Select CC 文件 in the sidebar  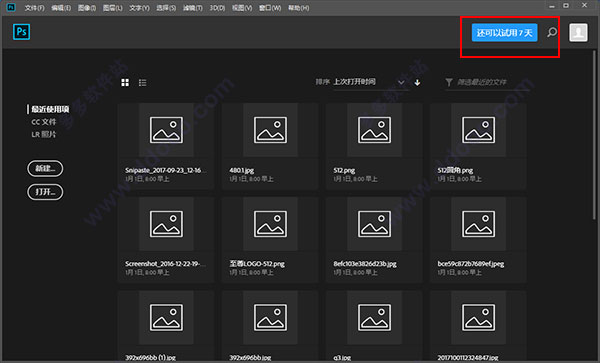click(x=44, y=122)
